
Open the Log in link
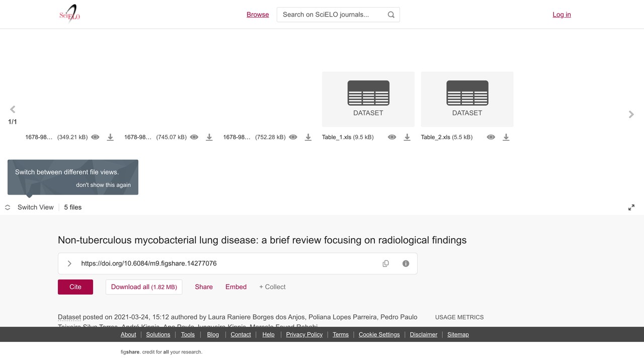[561, 15]
